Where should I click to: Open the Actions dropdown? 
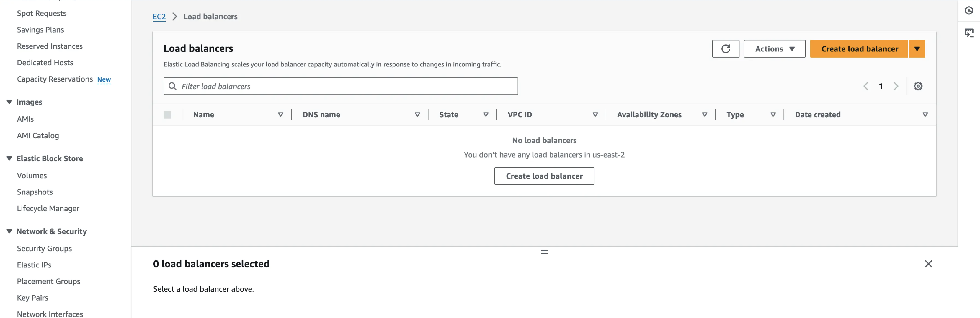pos(774,49)
